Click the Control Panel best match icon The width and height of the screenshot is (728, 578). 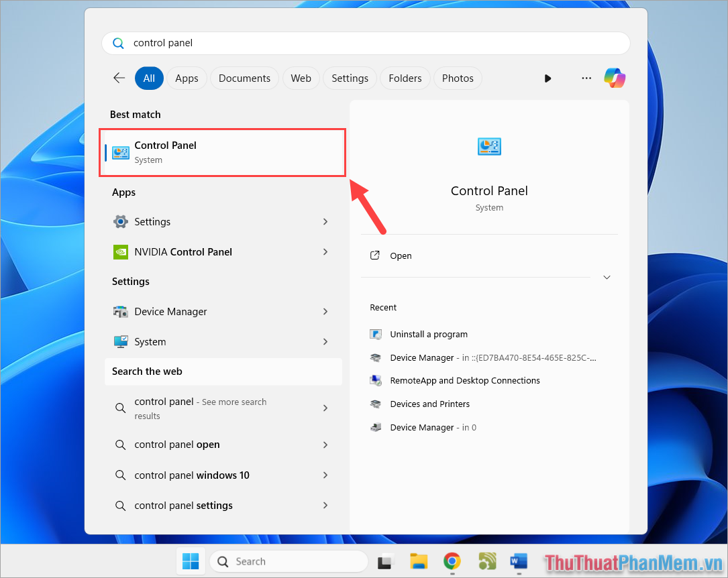click(x=121, y=153)
